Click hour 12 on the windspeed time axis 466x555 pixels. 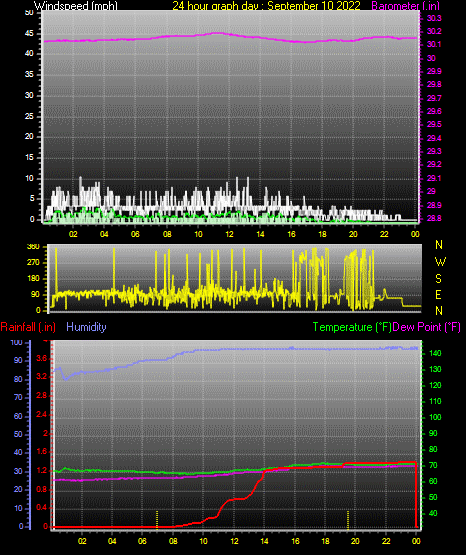(229, 234)
